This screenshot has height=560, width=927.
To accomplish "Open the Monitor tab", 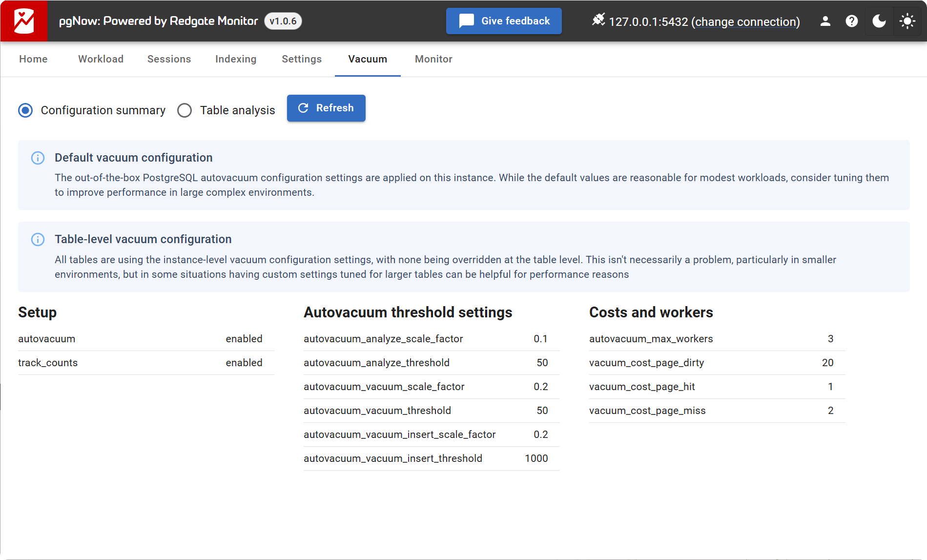I will coord(433,59).
